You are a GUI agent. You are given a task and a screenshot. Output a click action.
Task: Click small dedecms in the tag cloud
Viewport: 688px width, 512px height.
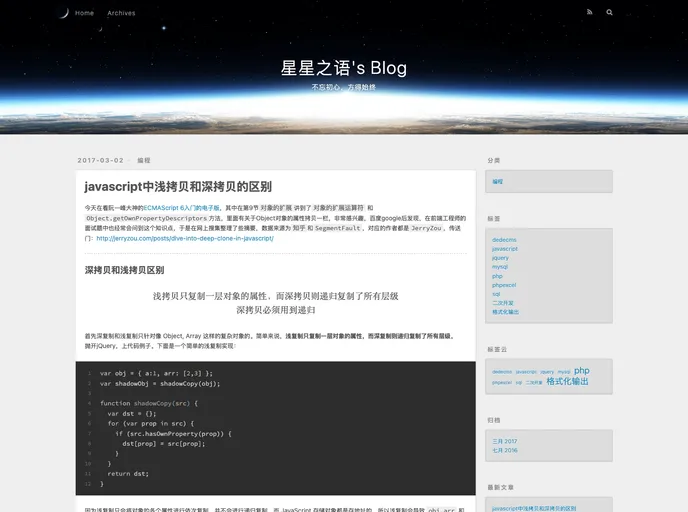pos(502,372)
